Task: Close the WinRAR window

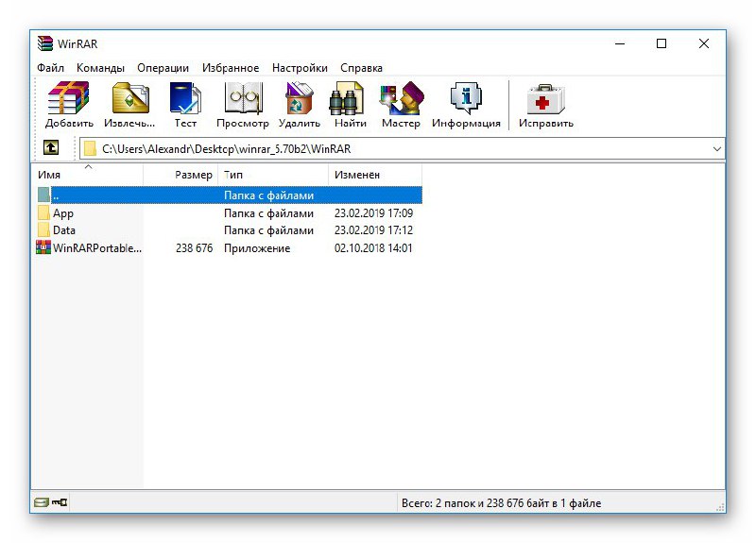Action: point(703,43)
